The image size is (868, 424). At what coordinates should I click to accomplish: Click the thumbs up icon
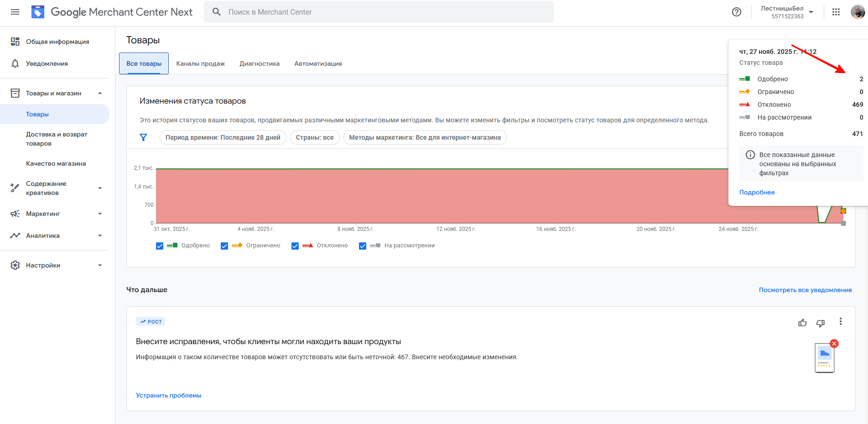802,323
